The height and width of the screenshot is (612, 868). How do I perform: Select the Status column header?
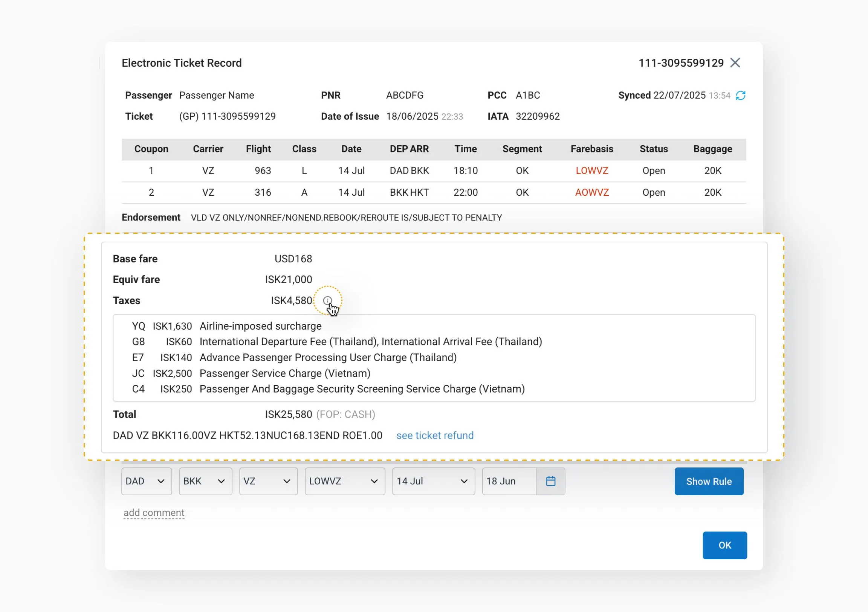click(x=653, y=149)
